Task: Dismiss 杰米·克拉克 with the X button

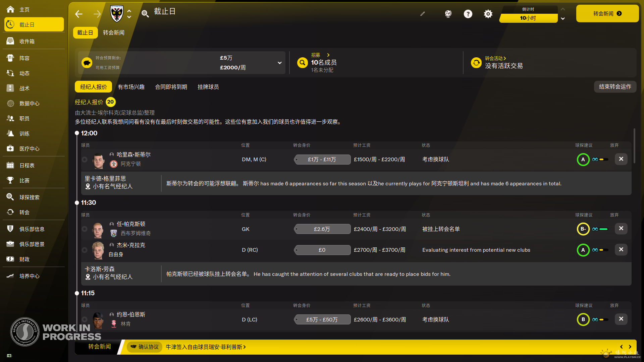Action: [621, 249]
